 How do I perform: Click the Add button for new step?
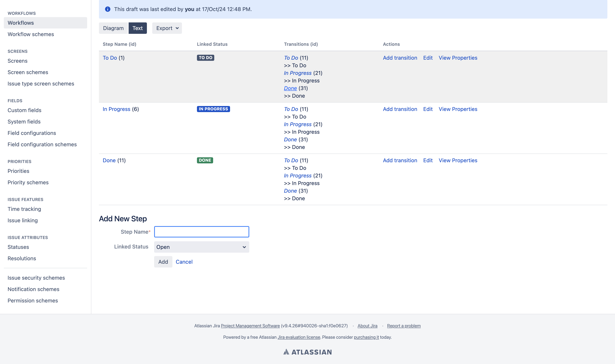click(x=163, y=261)
